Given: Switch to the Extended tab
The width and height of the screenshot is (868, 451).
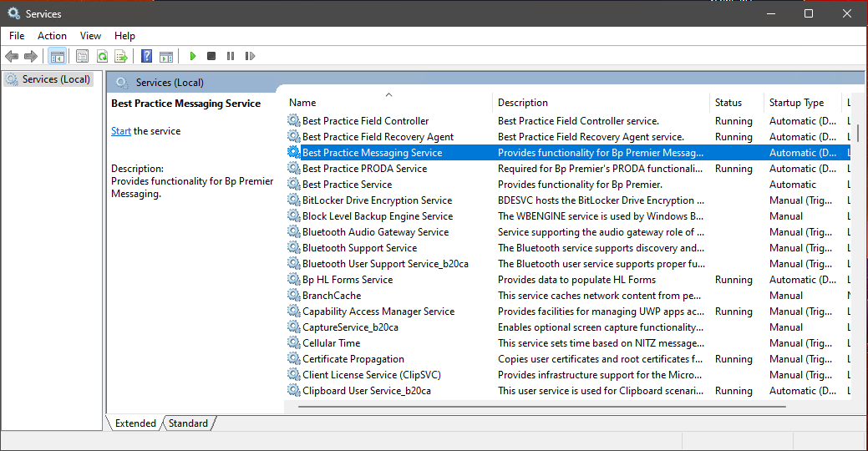Looking at the screenshot, I should pos(135,423).
